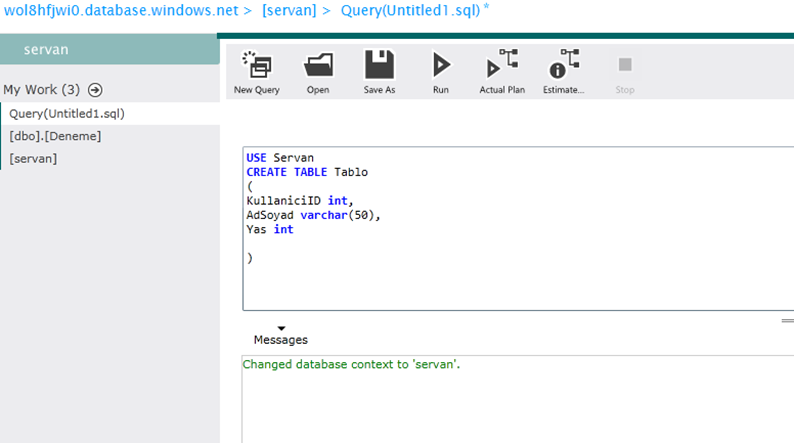
Task: Show the Estimated plan
Action: (x=564, y=72)
